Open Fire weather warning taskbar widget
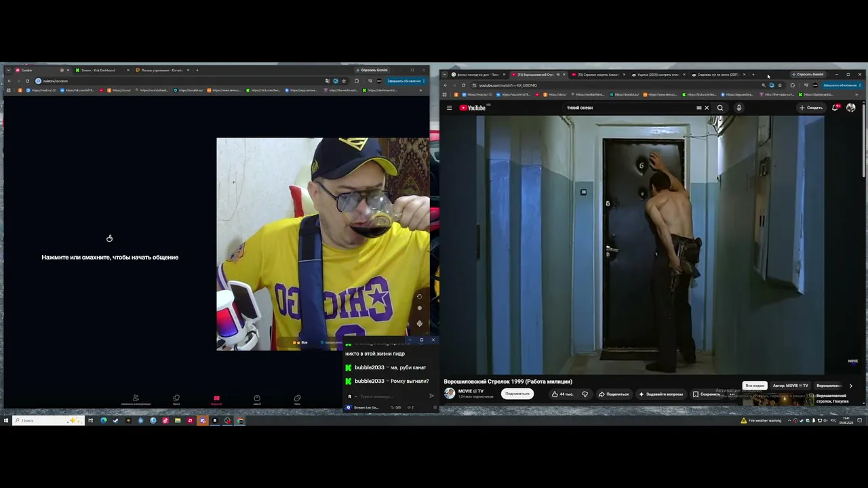Image resolution: width=868 pixels, height=488 pixels. [762, 420]
